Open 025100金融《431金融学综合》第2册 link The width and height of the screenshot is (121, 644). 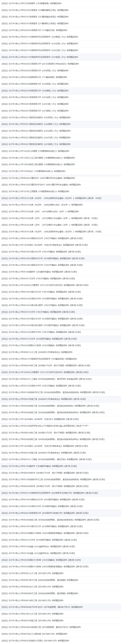click(38, 546)
